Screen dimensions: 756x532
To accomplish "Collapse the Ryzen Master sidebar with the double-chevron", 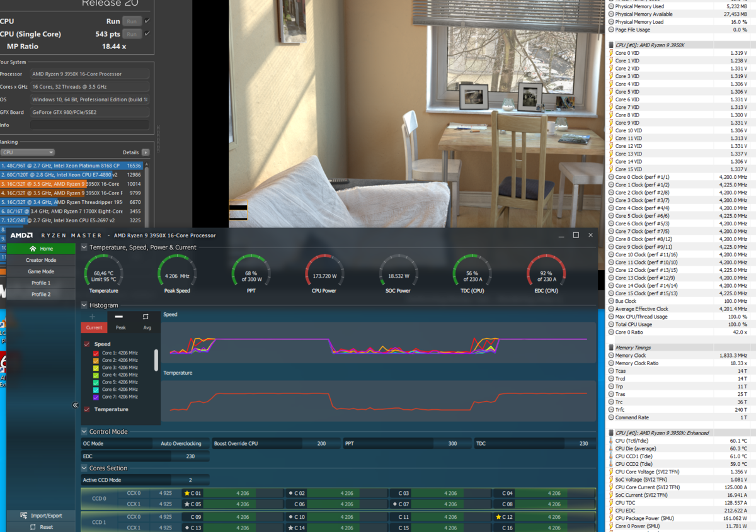I will pos(76,405).
